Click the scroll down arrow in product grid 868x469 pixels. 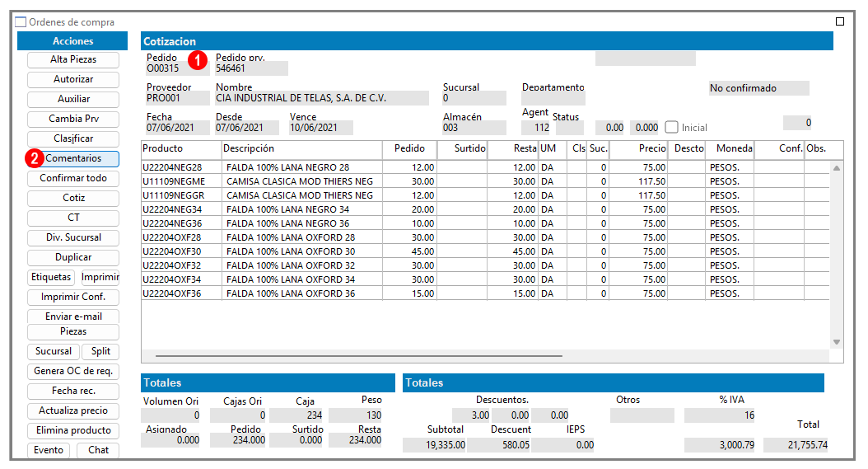tap(837, 342)
